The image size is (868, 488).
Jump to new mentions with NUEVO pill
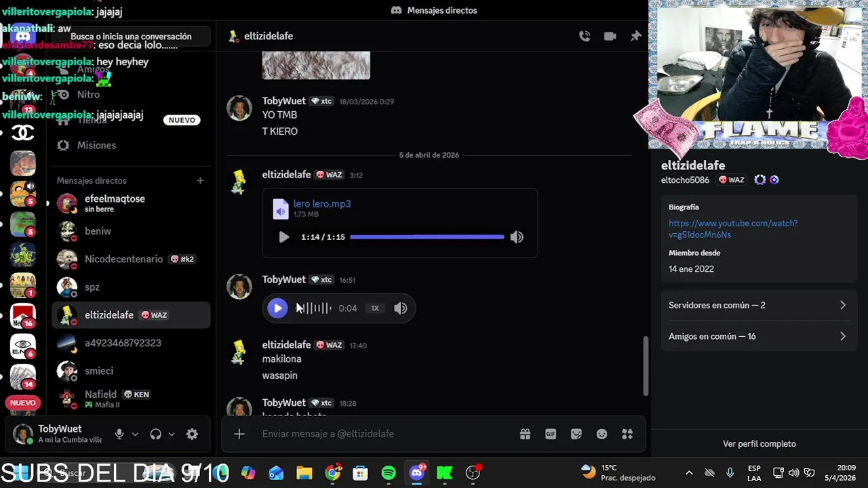(23, 403)
